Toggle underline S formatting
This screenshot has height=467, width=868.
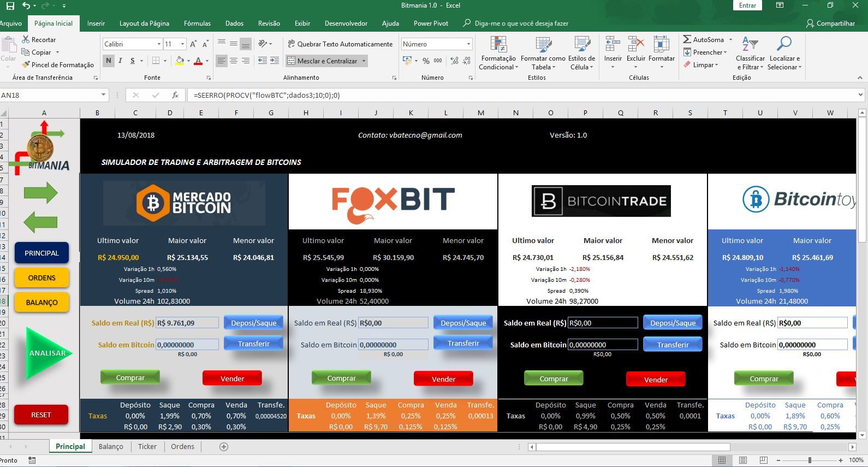click(132, 61)
